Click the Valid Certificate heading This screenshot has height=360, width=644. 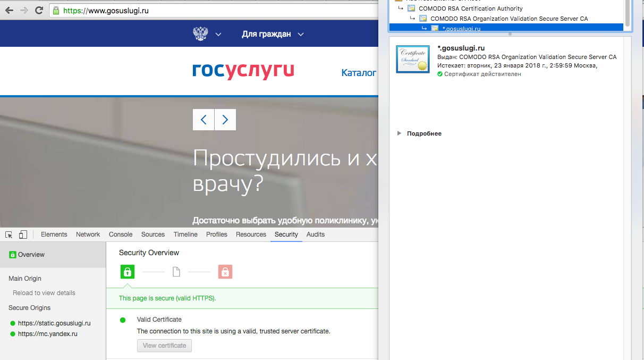[x=159, y=320]
